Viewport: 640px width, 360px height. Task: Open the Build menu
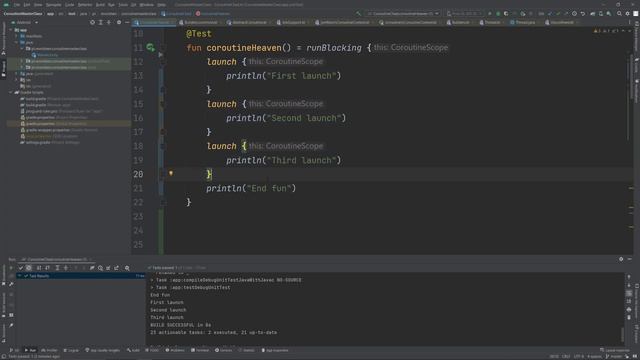[x=100, y=5]
